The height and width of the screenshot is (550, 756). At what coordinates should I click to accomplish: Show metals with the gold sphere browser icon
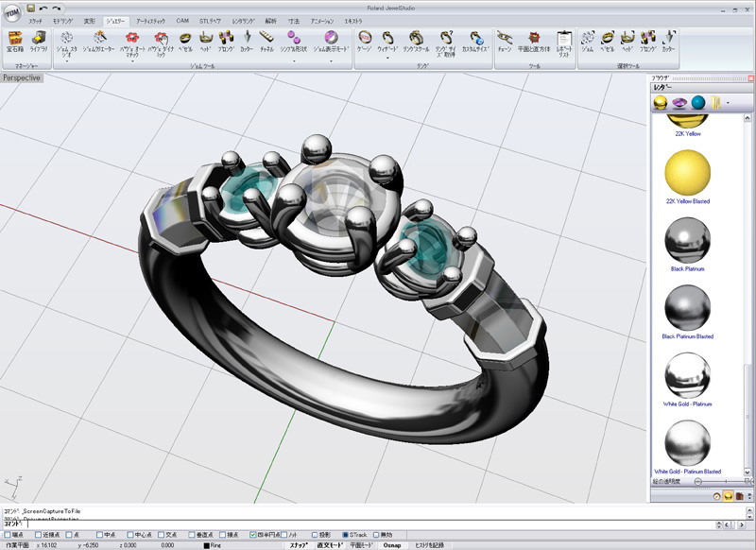point(661,102)
